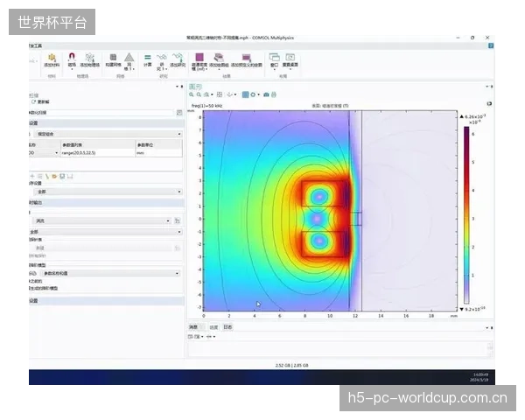Expand the bottom settings section header
This screenshot has height=420, width=525.
pos(107,301)
